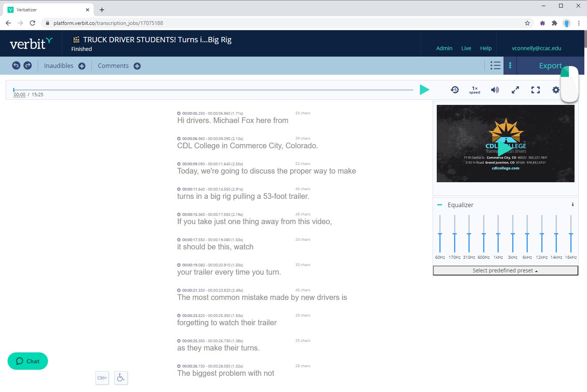The width and height of the screenshot is (587, 392).
Task: Click the expand diagonal arrows icon
Action: pos(515,90)
